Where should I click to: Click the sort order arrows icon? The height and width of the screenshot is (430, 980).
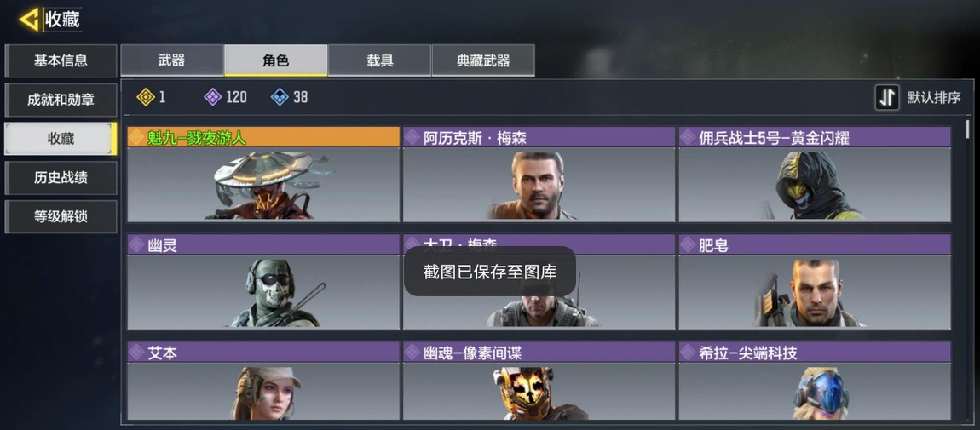887,97
